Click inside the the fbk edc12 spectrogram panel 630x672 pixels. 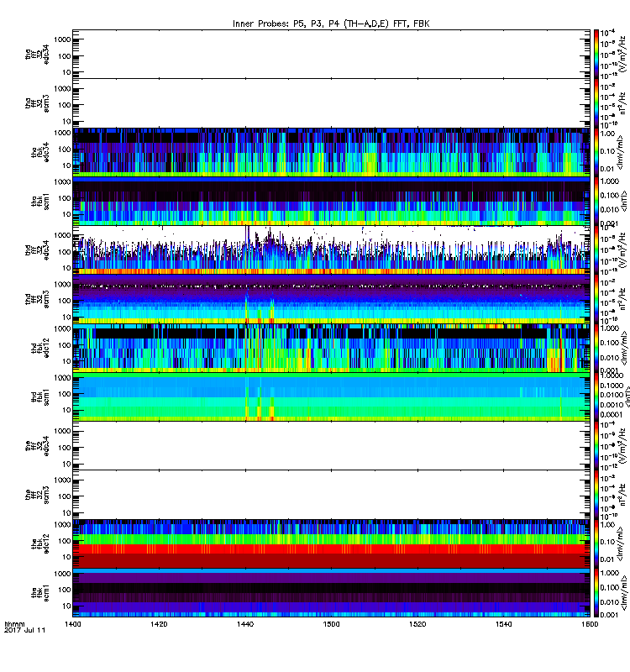331,543
